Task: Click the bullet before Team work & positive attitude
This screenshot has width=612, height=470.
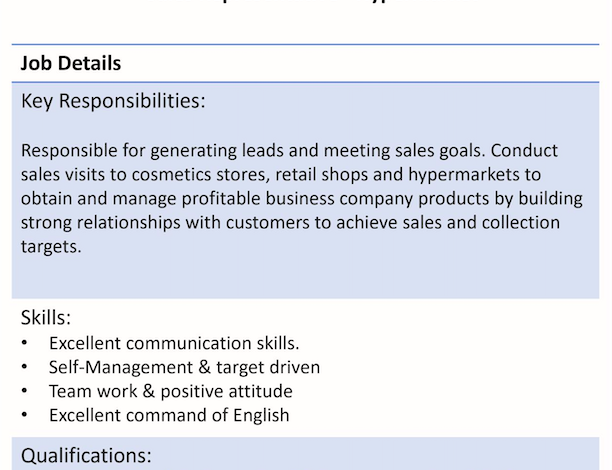Action: [25, 391]
